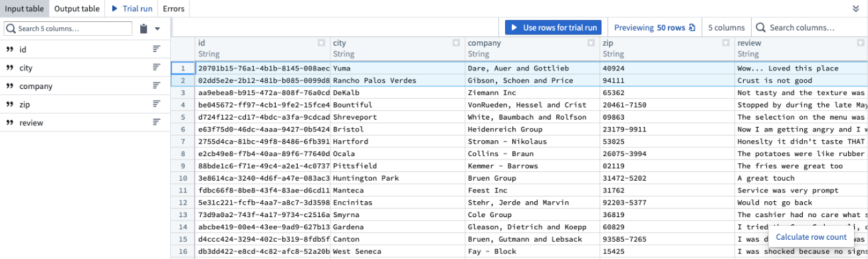Click company cell Feest Inc
This screenshot has height=259, width=868.
[532, 191]
